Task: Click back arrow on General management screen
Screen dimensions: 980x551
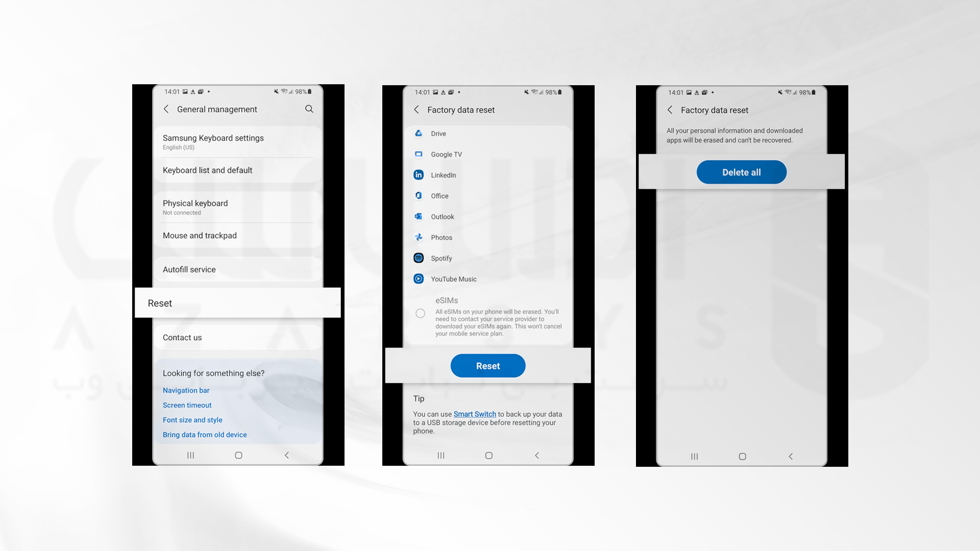Action: click(x=166, y=109)
